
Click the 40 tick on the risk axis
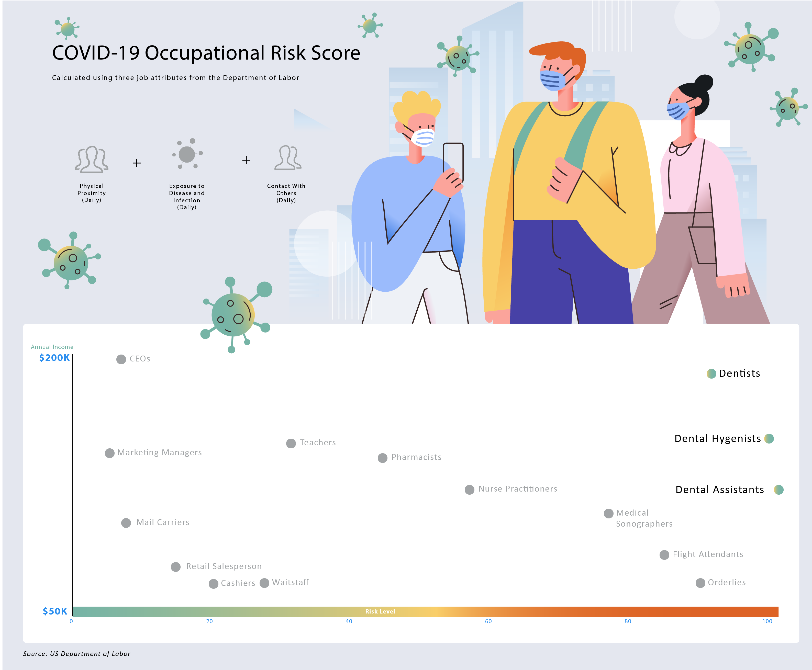[x=349, y=621]
